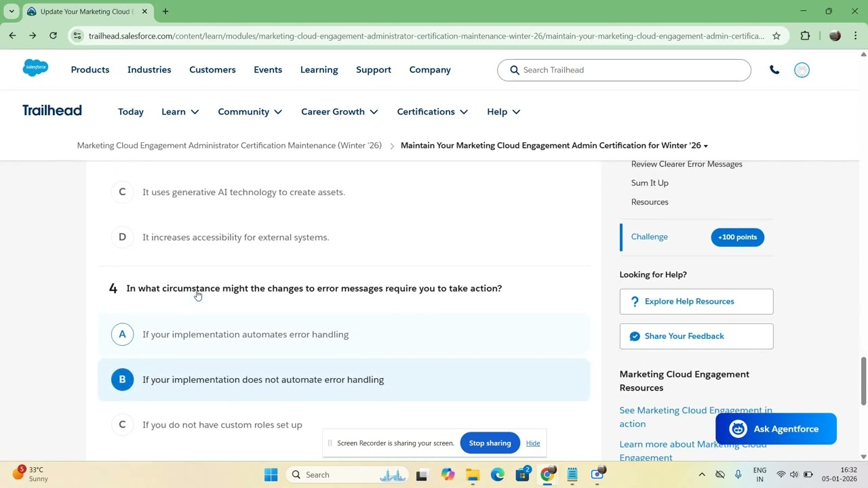The image size is (868, 488).
Task: View site information icon in address bar
Action: [77, 36]
